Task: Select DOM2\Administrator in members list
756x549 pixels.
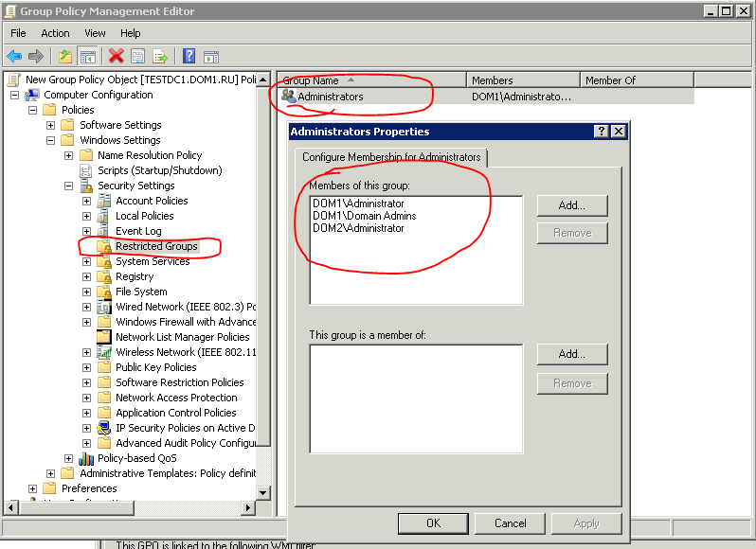Action: [x=358, y=228]
